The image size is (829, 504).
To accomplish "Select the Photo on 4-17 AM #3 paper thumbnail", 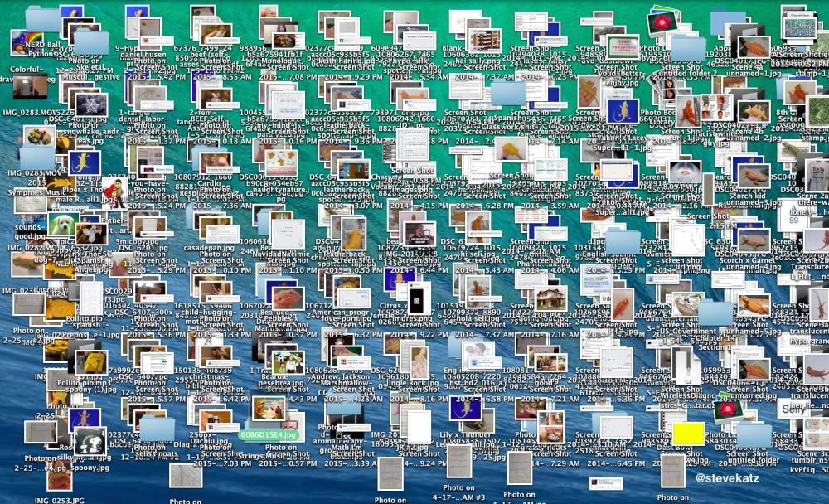I will click(x=459, y=463).
